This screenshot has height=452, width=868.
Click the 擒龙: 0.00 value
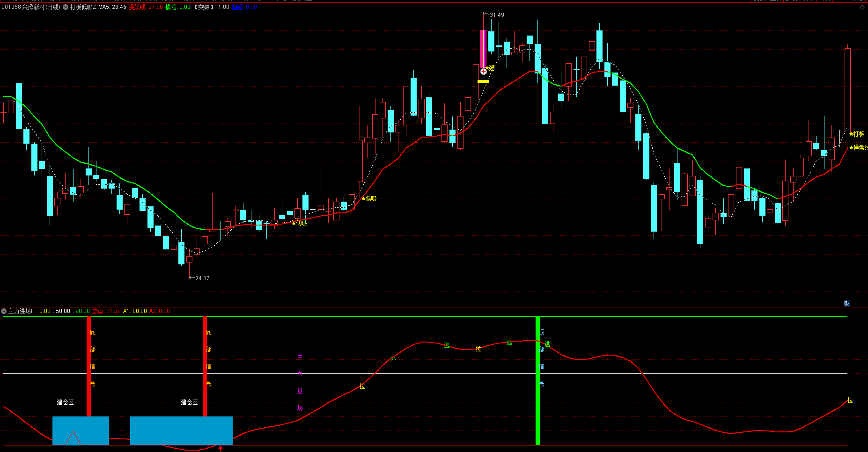point(178,7)
